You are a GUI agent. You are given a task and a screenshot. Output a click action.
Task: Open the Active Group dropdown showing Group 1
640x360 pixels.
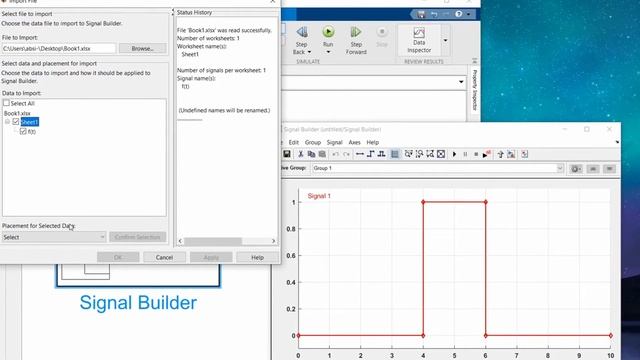[x=438, y=168]
